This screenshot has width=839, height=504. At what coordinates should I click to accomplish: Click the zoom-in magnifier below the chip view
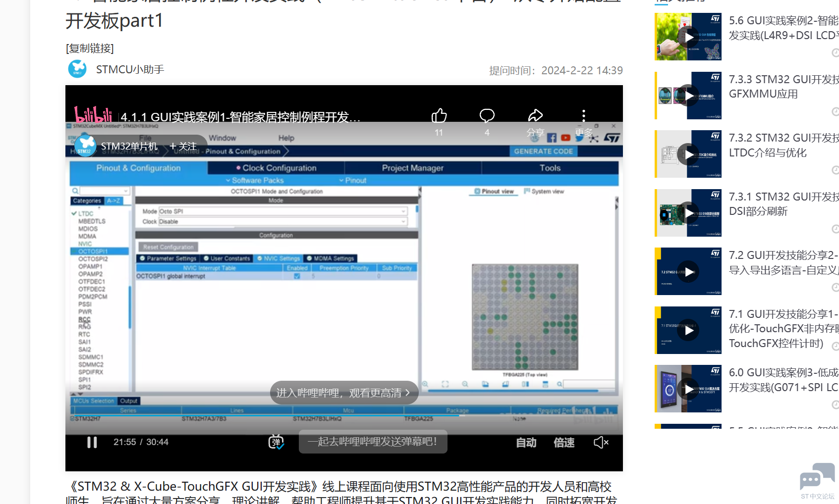[425, 384]
